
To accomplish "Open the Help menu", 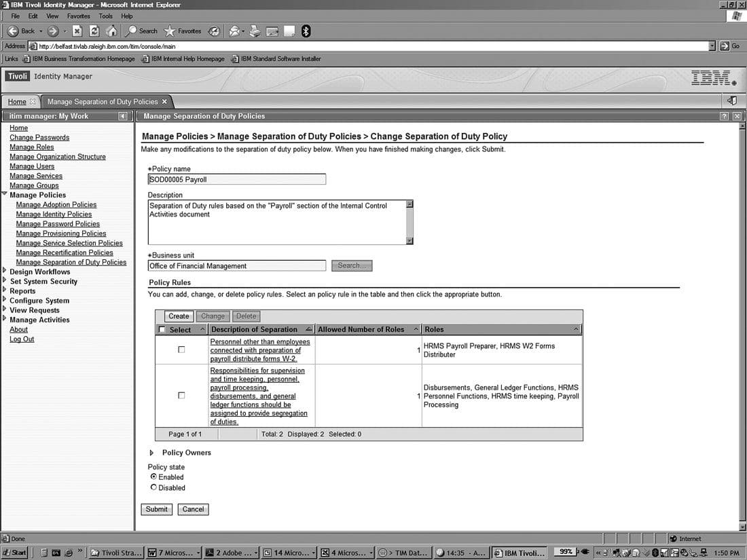I will [x=127, y=16].
